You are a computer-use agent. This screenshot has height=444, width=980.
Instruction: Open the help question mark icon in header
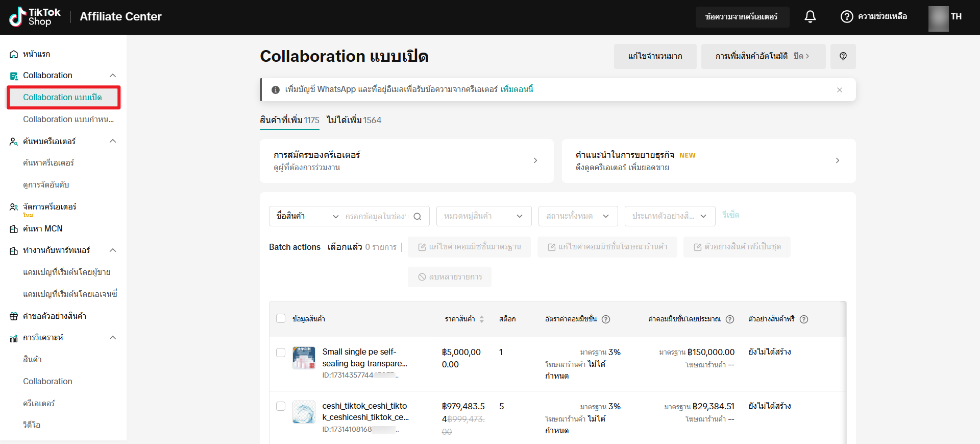click(846, 17)
